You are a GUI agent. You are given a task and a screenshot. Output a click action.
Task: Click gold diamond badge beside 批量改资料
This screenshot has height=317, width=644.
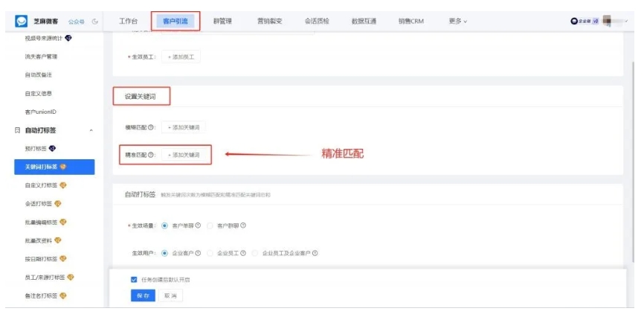click(58, 240)
